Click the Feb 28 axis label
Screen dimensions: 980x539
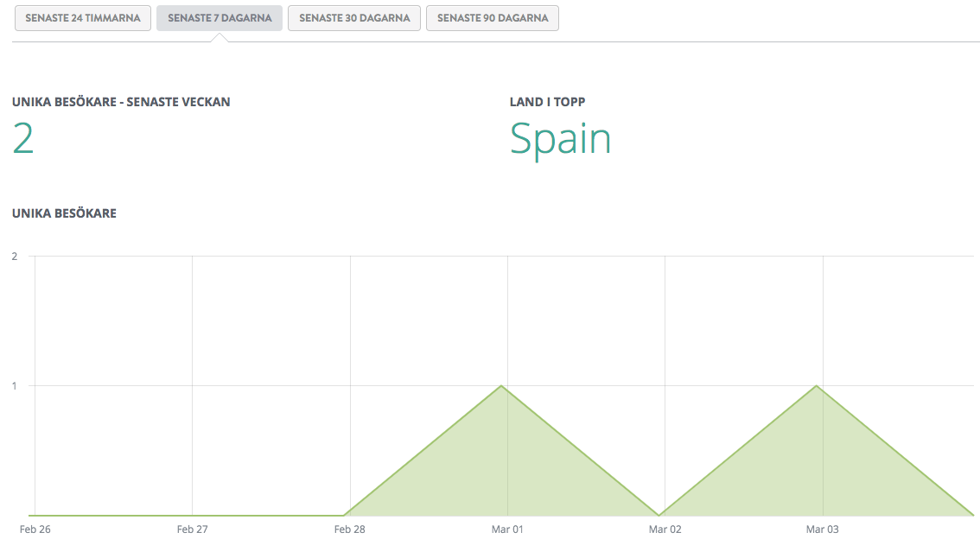point(349,529)
